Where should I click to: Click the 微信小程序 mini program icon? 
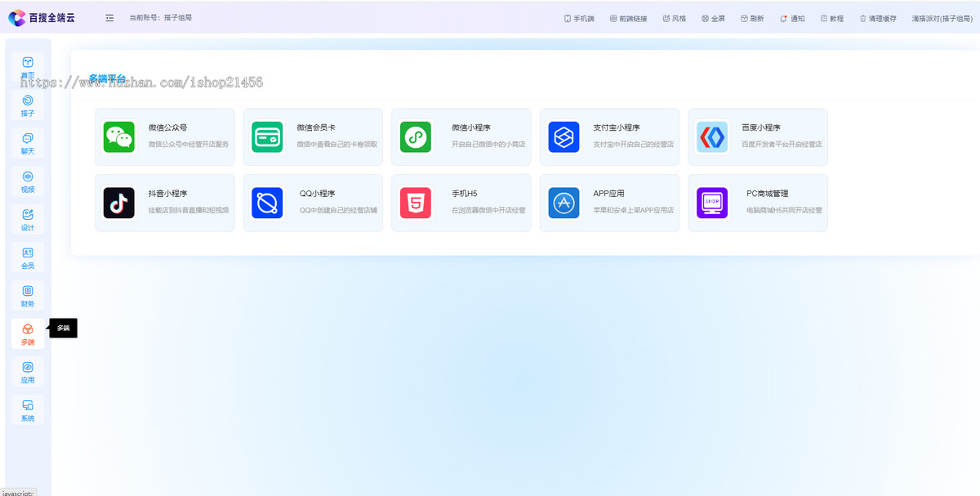[x=416, y=137]
